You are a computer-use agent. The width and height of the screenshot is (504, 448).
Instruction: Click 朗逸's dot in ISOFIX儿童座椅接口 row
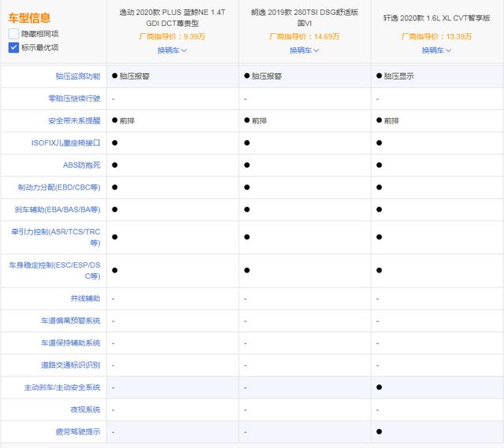[246, 143]
